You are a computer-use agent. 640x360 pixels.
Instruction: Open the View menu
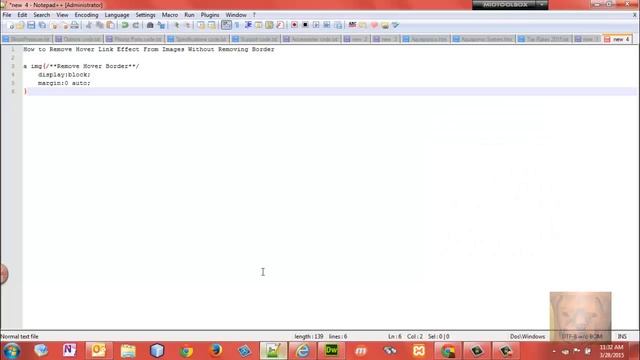pyautogui.click(x=62, y=15)
